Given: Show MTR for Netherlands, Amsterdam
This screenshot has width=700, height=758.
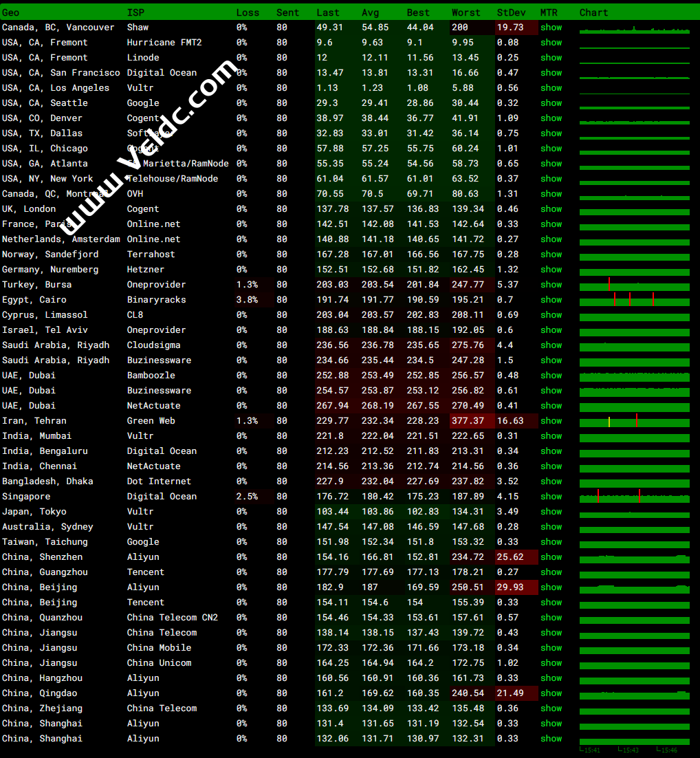Looking at the screenshot, I should coord(551,239).
